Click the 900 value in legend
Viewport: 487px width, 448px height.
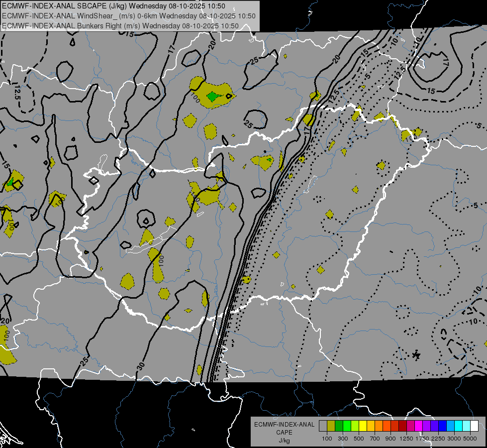[390, 439]
